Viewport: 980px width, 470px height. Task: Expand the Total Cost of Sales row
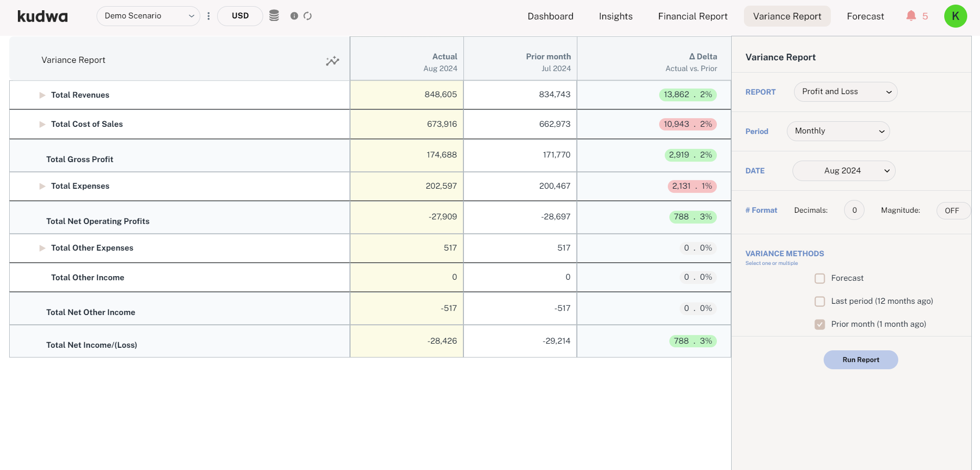point(42,124)
